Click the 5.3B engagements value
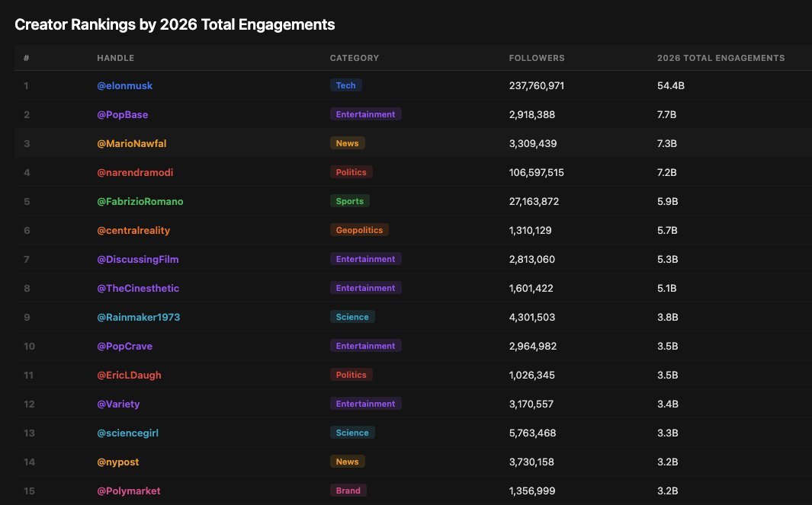 click(x=668, y=260)
